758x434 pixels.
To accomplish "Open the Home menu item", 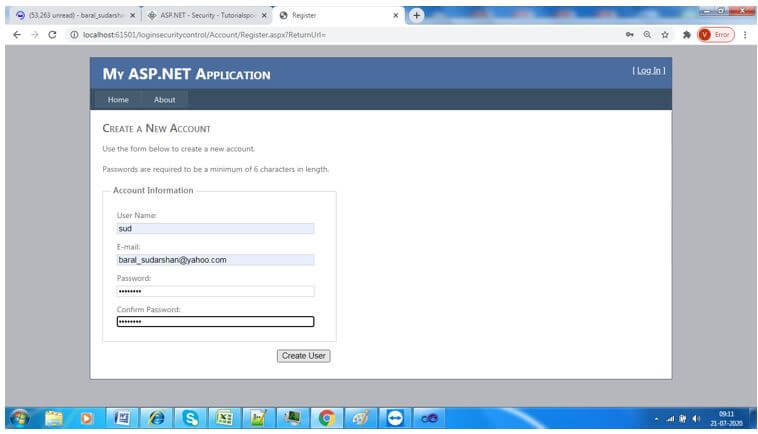I will click(118, 100).
